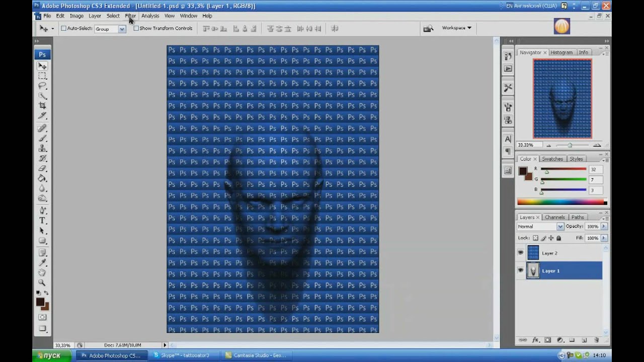Add a layer style with fx icon

tap(535, 340)
